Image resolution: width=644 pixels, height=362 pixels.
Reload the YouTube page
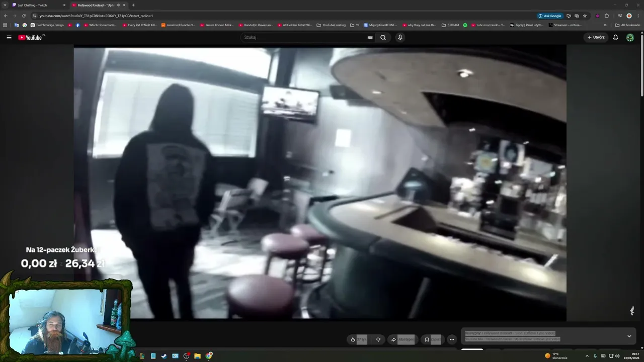(x=24, y=16)
